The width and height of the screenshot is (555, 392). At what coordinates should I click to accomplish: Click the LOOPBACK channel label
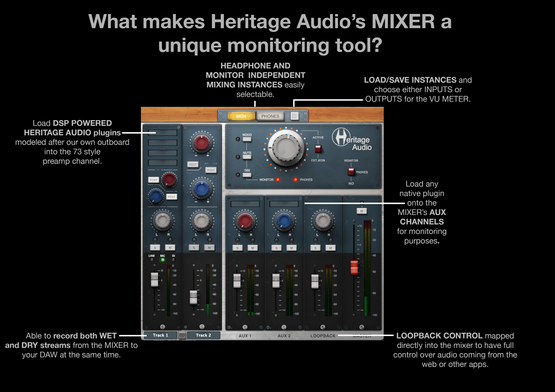(x=323, y=336)
